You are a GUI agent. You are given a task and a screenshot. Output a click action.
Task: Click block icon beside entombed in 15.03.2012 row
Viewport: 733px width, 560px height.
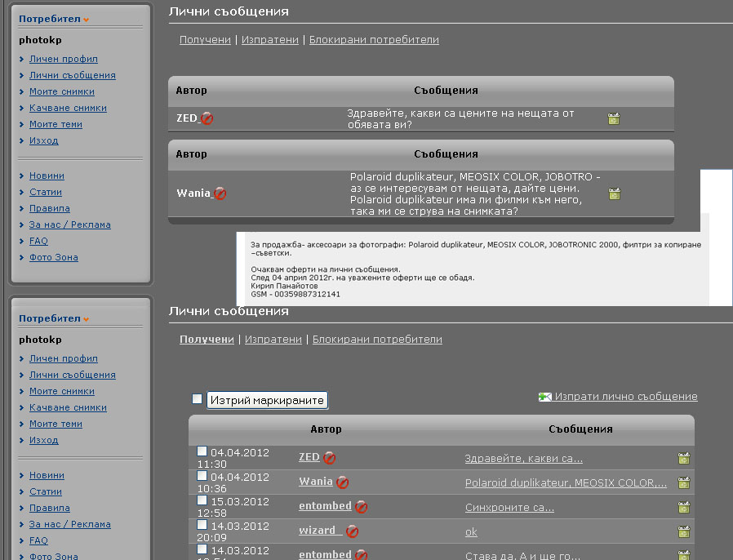(x=361, y=507)
